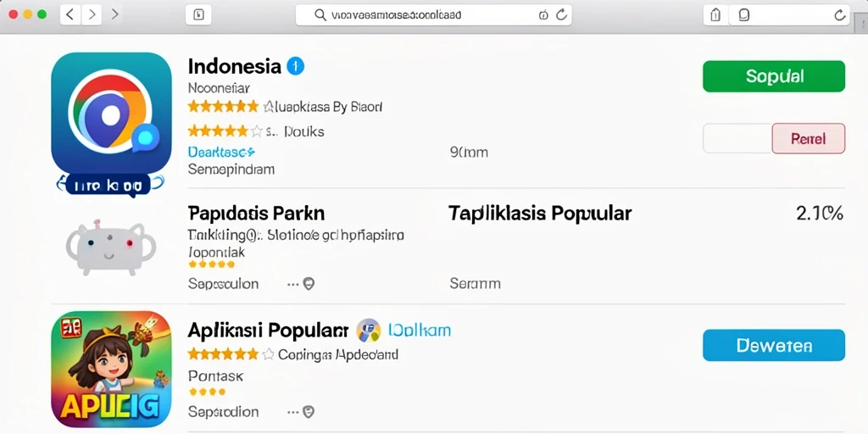This screenshot has width=868, height=434.
Task: Expand the ellipsis menu in Aplikasi Popularr row
Action: [292, 412]
